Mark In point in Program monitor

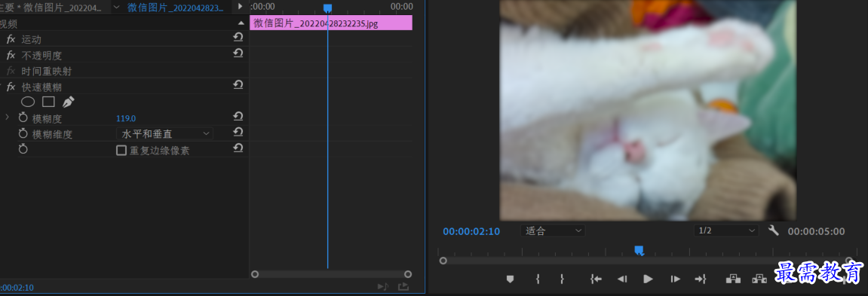pos(538,279)
